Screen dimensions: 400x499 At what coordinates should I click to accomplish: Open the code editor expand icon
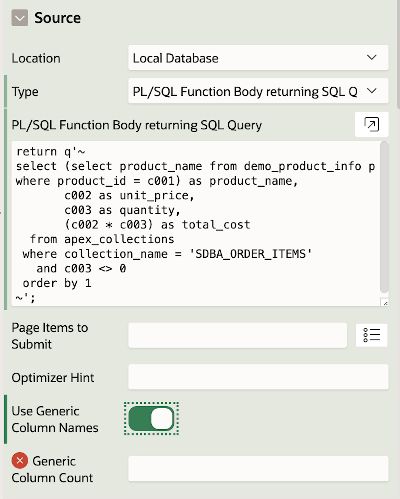[371, 124]
